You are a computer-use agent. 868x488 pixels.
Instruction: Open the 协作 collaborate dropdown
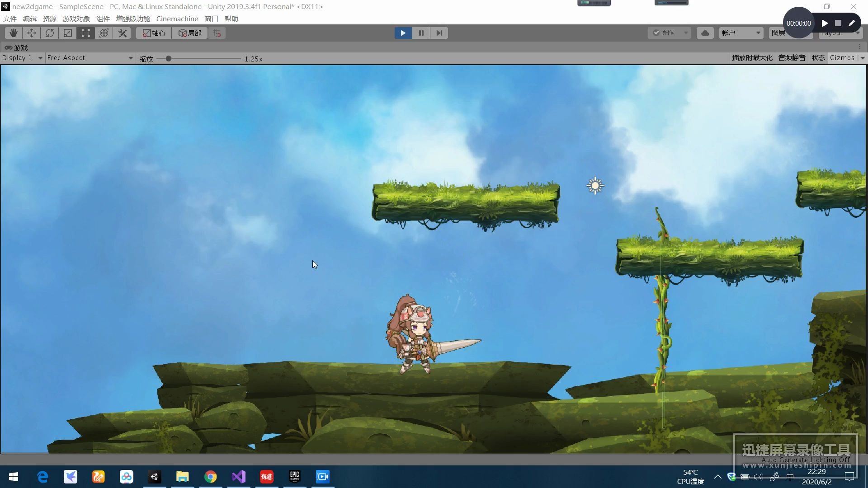coord(669,33)
